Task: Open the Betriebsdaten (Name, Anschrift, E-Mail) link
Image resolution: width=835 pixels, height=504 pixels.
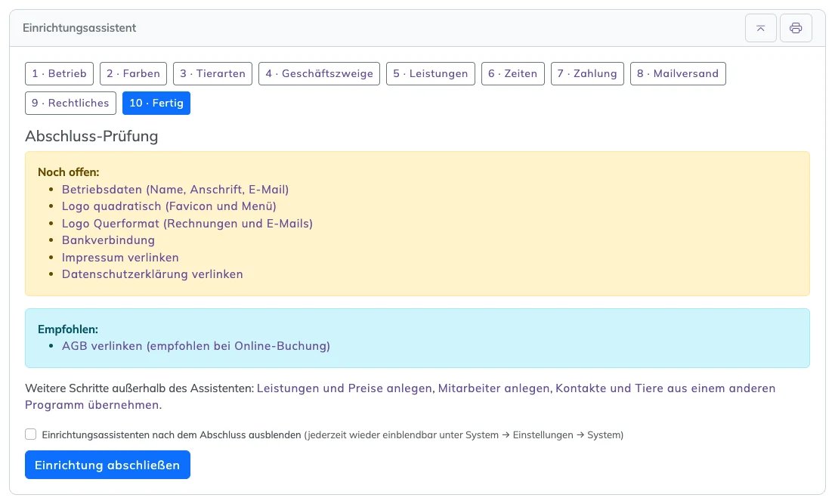Action: click(175, 190)
